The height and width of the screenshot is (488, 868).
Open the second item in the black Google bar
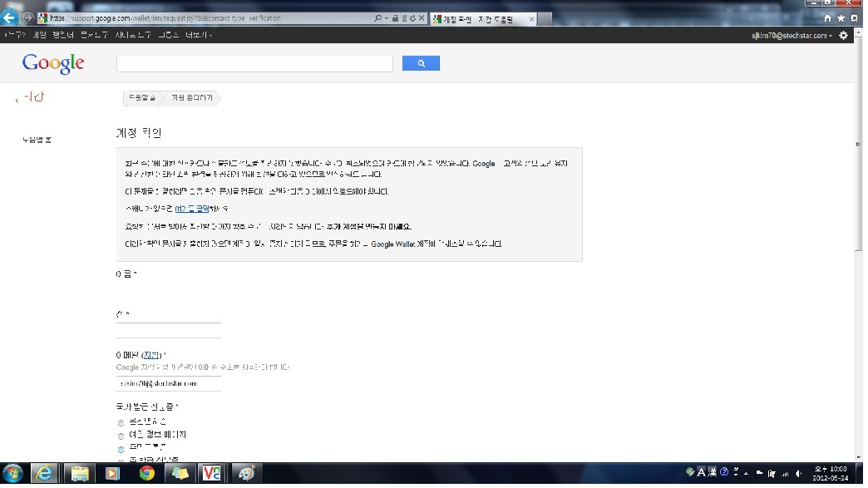pyautogui.click(x=39, y=36)
